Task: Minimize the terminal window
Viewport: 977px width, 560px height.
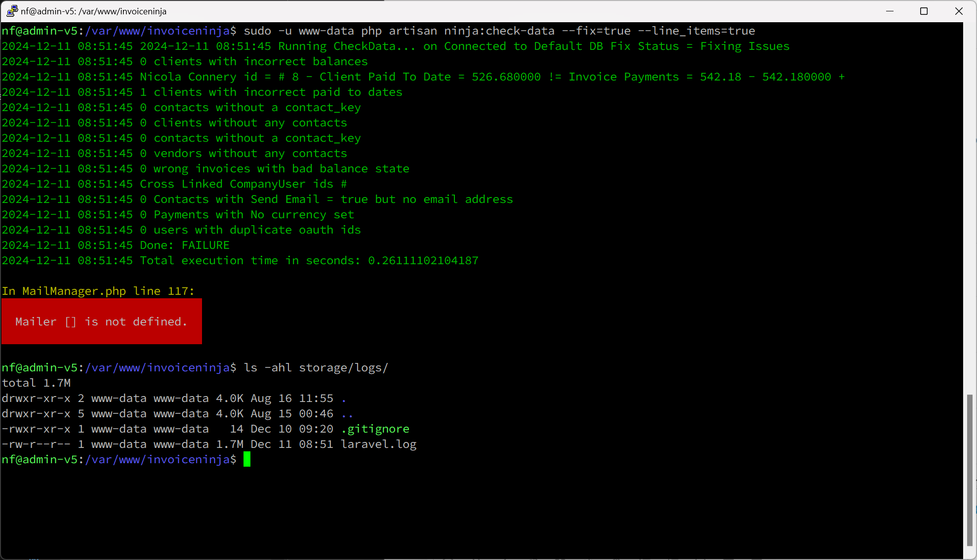Action: coord(890,11)
